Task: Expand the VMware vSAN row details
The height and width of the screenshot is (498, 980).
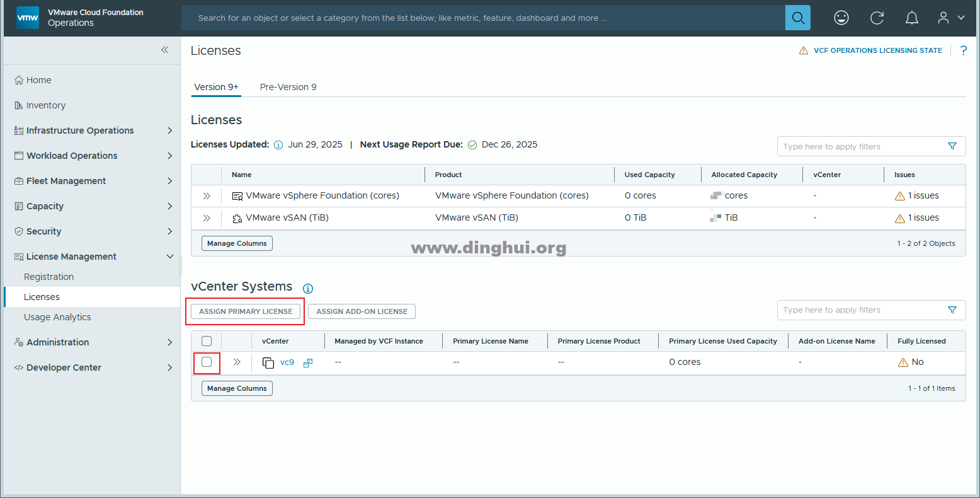Action: click(207, 218)
